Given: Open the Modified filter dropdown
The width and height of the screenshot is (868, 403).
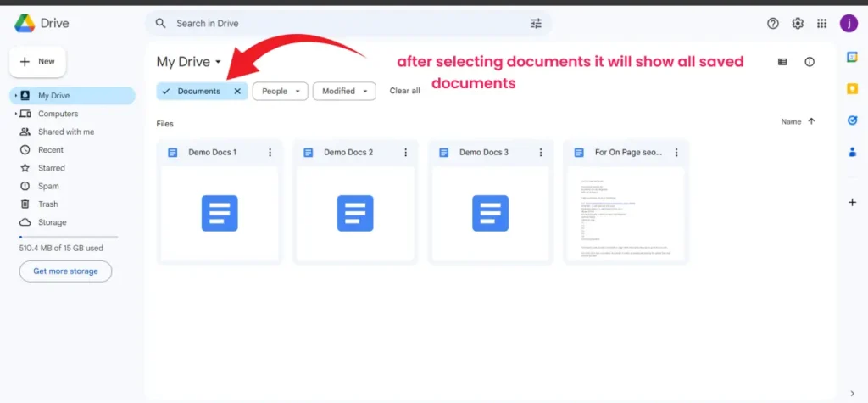Looking at the screenshot, I should [x=344, y=91].
